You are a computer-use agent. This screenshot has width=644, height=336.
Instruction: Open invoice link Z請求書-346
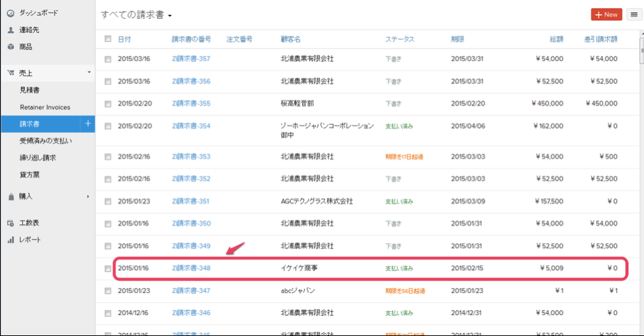coord(191,313)
